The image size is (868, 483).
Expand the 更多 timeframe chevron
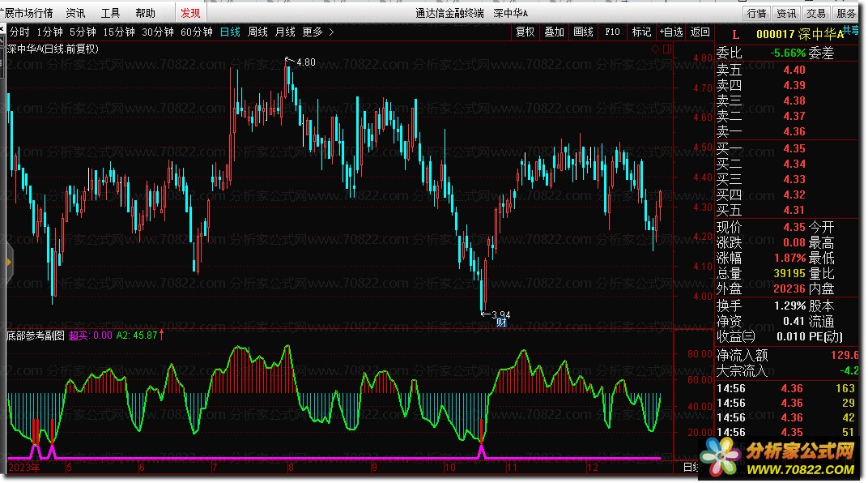coord(332,32)
